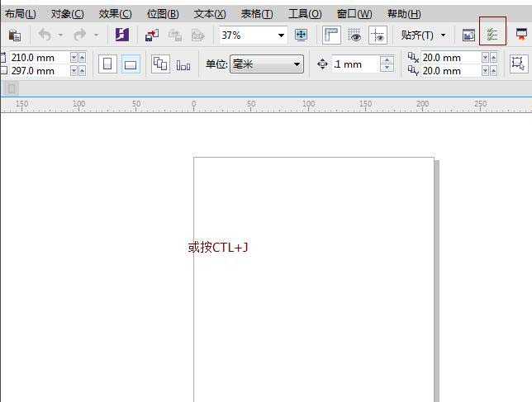The image size is (532, 402).
Task: Select landscape page orientation
Action: 131,64
